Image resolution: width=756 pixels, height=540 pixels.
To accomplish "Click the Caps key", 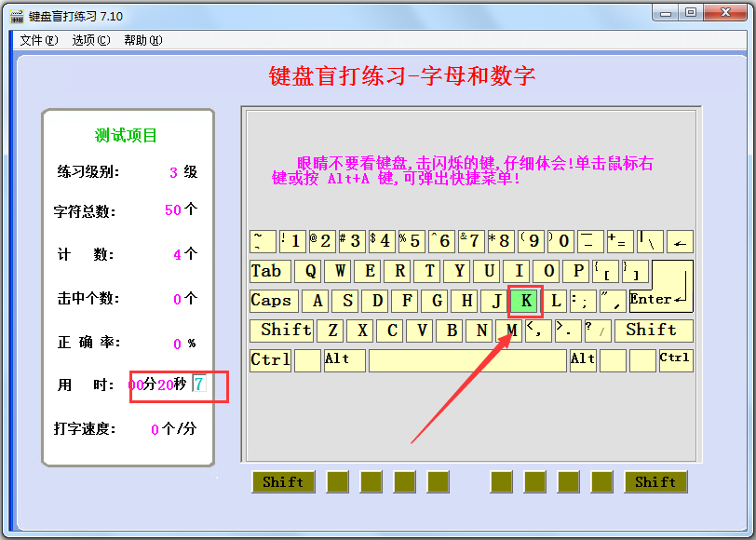I will (x=275, y=301).
